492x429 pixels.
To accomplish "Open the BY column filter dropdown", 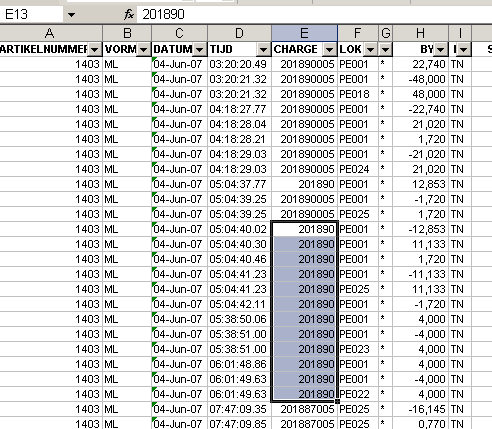I will (x=440, y=50).
